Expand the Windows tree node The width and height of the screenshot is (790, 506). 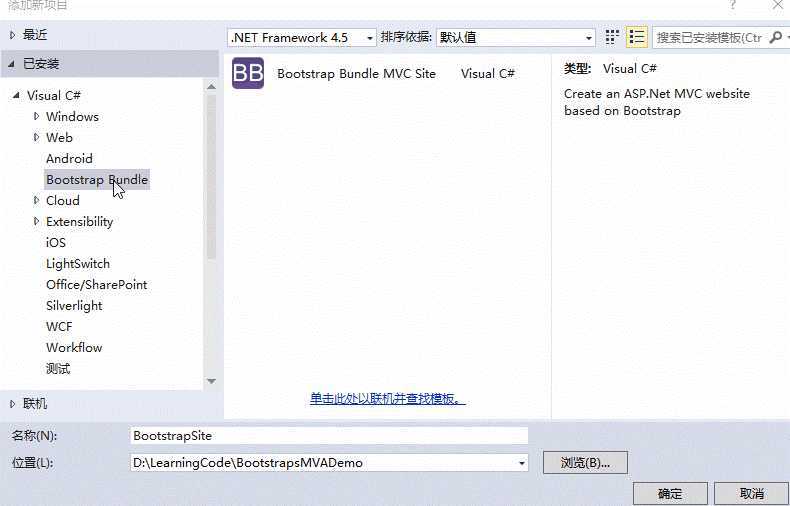(x=36, y=116)
